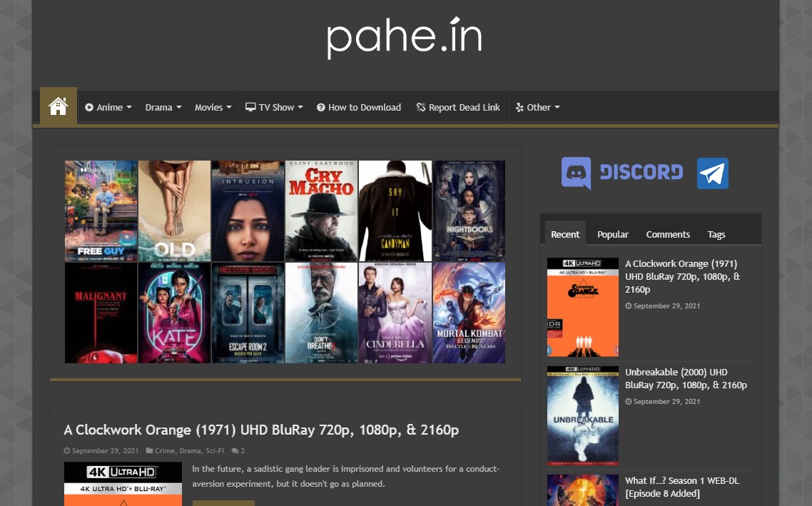The image size is (812, 506).
Task: Switch to the Tags tab
Action: coord(716,234)
